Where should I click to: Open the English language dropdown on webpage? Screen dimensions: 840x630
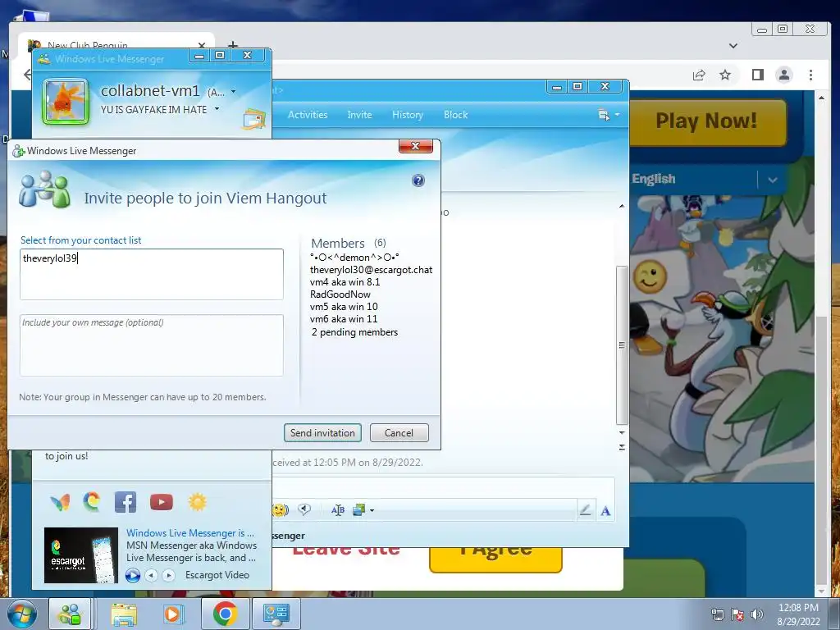773,180
